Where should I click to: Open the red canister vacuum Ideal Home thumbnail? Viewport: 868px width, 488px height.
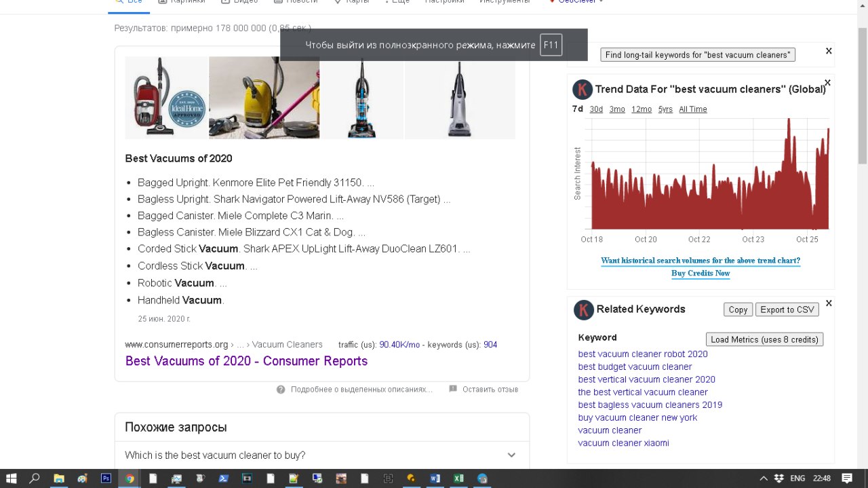166,98
